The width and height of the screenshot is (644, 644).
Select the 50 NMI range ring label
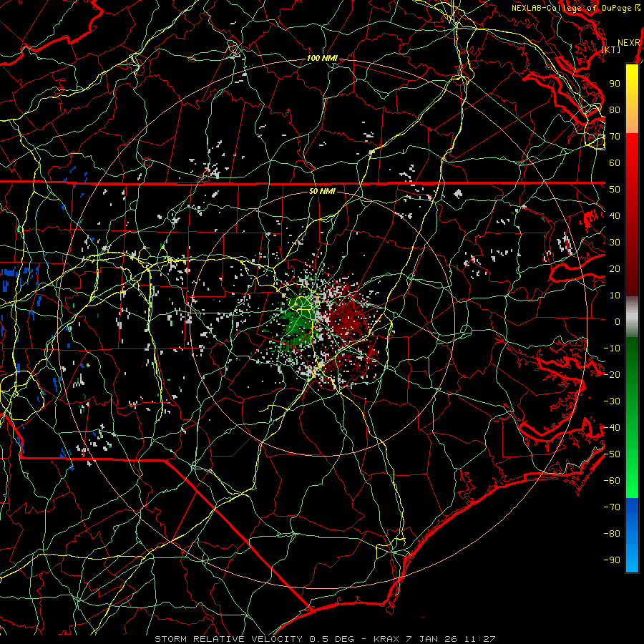322,191
